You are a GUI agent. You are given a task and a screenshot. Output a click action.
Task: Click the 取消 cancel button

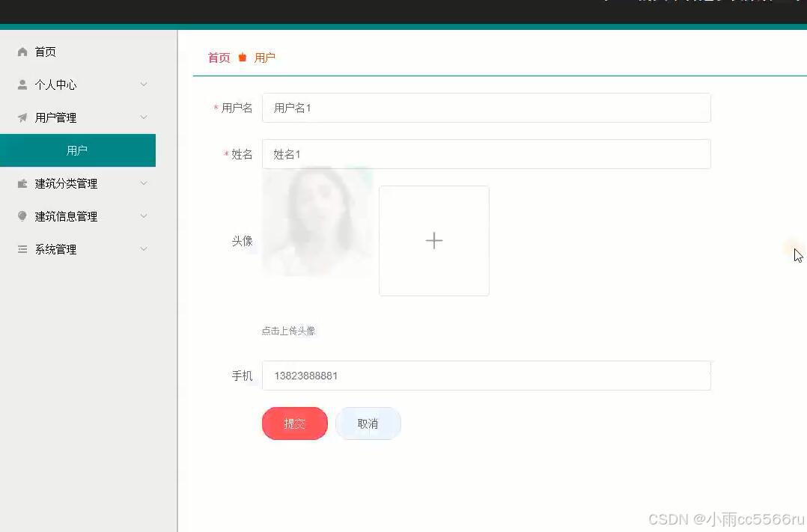tap(368, 423)
